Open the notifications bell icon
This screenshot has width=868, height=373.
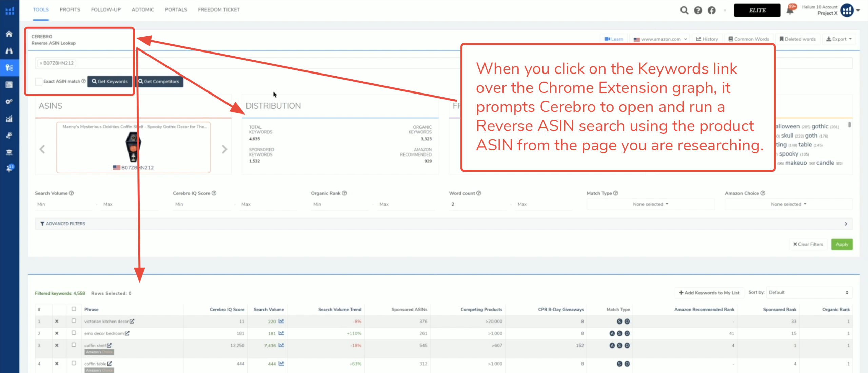[790, 10]
